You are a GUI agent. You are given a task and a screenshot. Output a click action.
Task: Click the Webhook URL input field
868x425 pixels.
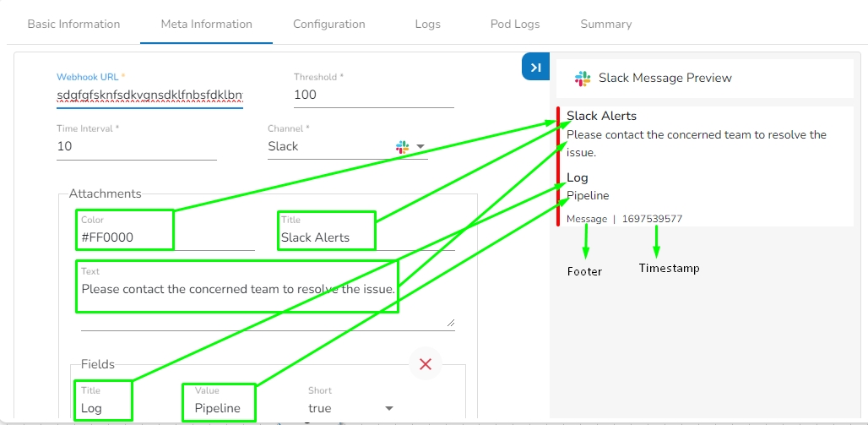click(x=149, y=95)
